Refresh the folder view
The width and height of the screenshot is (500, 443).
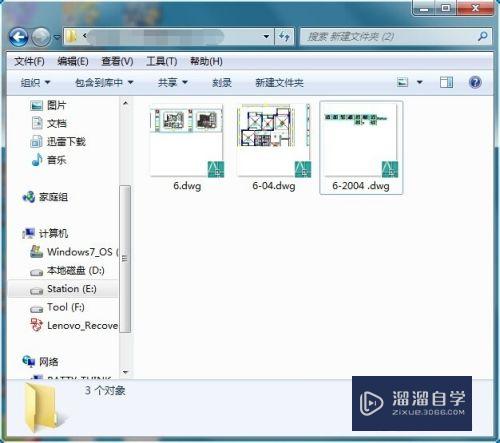[x=284, y=36]
